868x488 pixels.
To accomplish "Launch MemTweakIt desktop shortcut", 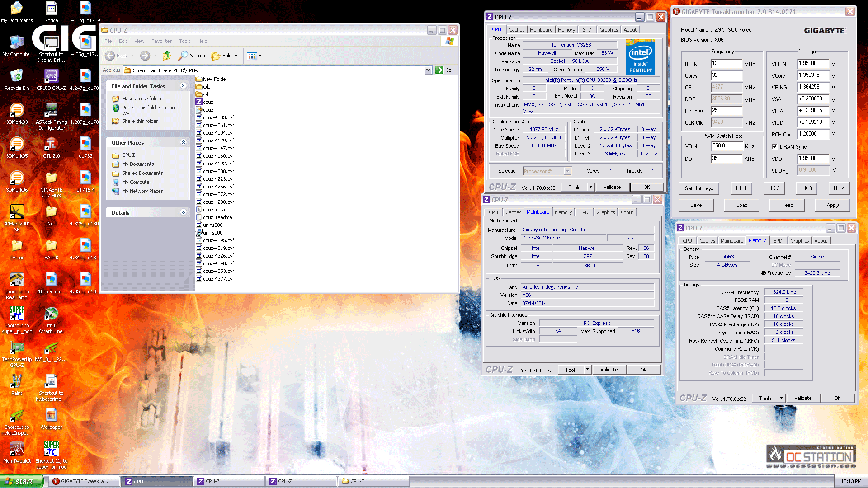I will [17, 453].
